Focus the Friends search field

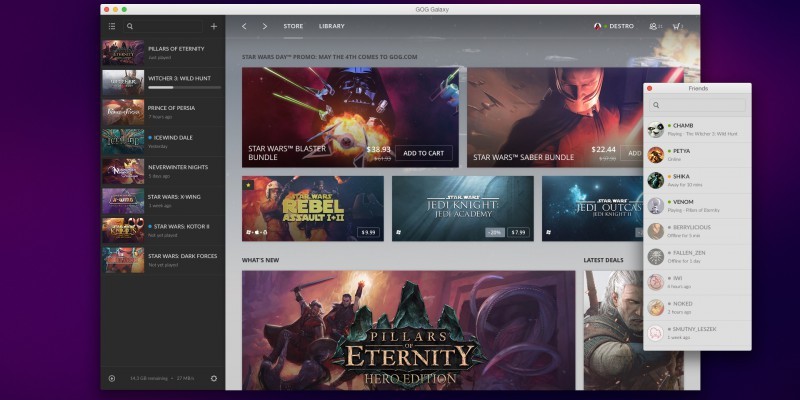tap(697, 105)
